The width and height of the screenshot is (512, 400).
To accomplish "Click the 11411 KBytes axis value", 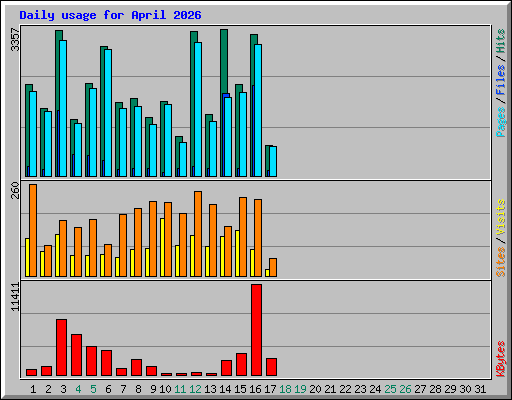I will [x=15, y=297].
